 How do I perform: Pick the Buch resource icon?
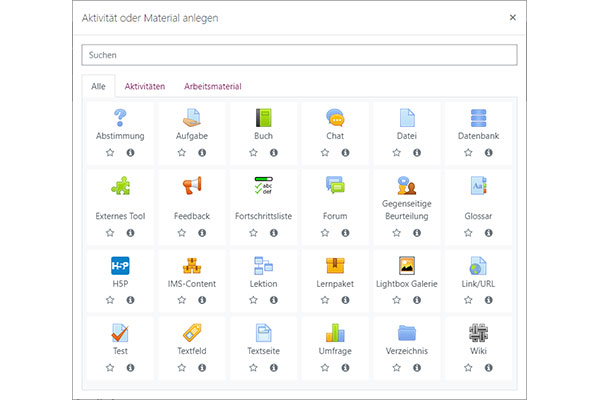[263, 117]
